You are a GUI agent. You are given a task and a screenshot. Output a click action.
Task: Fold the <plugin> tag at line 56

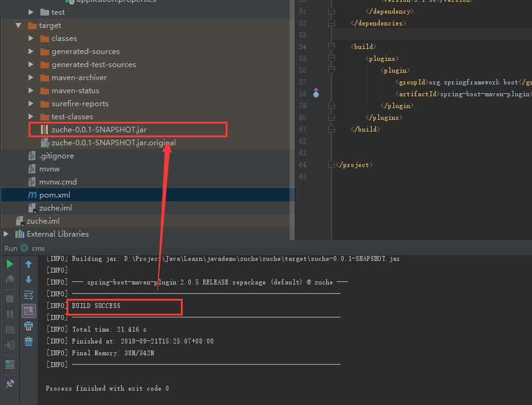tap(332, 70)
